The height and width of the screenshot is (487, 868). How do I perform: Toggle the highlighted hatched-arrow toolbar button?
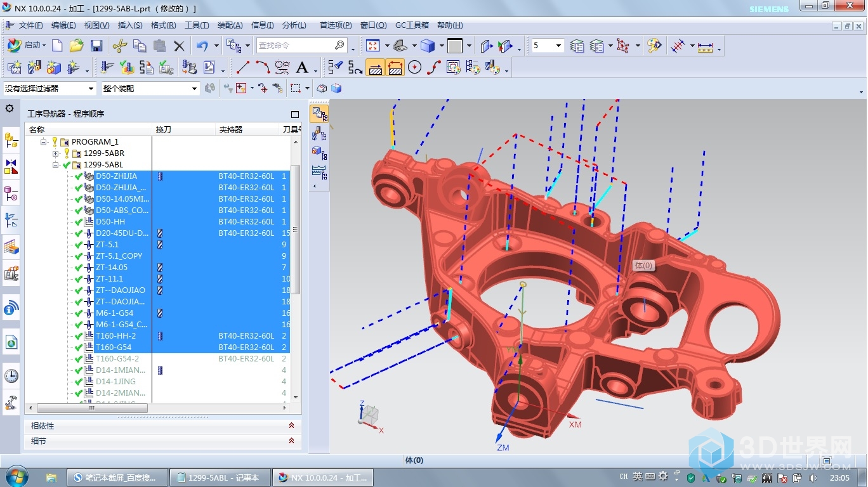pos(375,67)
